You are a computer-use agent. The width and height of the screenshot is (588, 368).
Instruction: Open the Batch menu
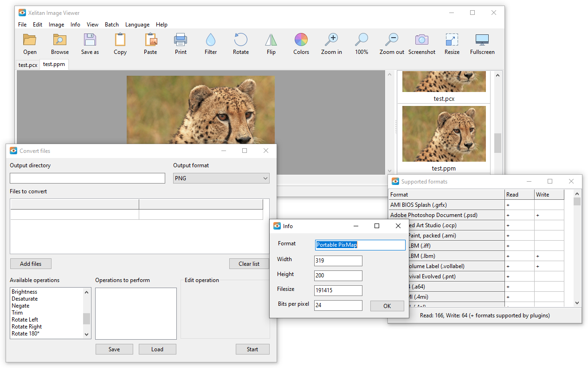tap(112, 25)
